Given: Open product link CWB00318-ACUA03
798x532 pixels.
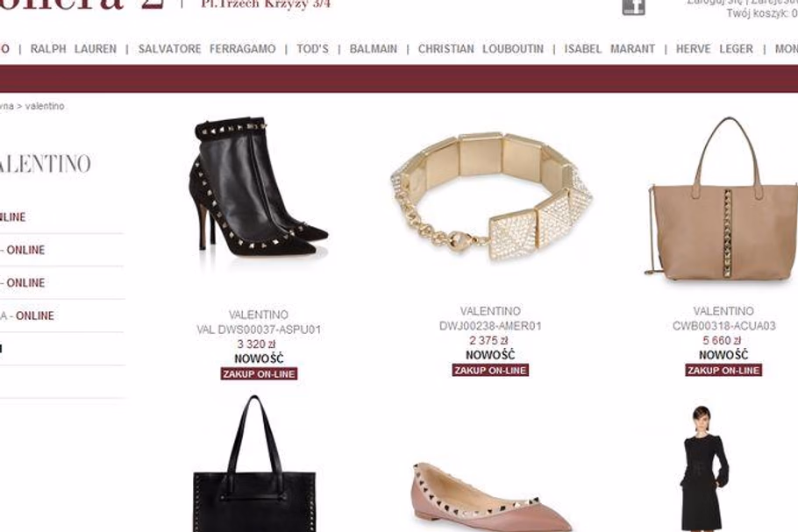Looking at the screenshot, I should coord(723,325).
